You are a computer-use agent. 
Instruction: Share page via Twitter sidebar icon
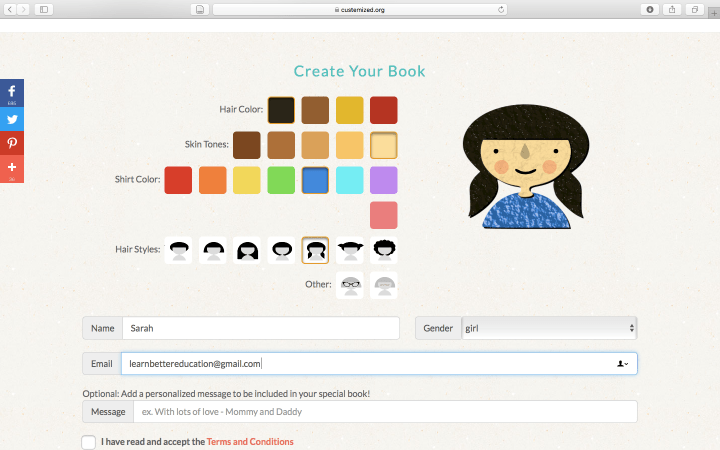[x=12, y=119]
